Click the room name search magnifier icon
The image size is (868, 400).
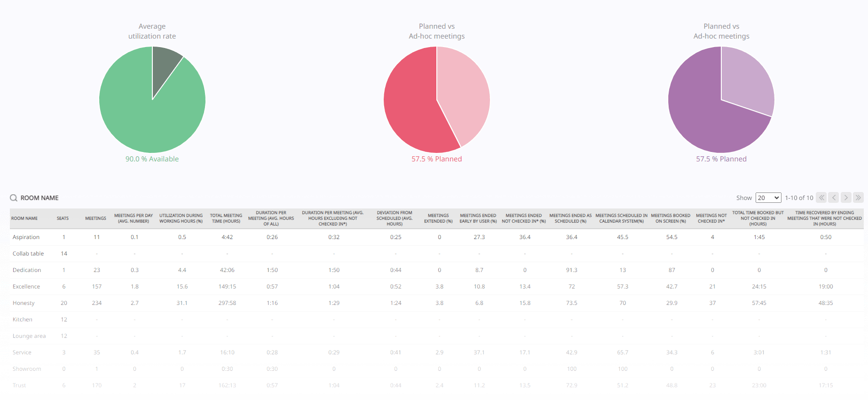[x=14, y=198]
